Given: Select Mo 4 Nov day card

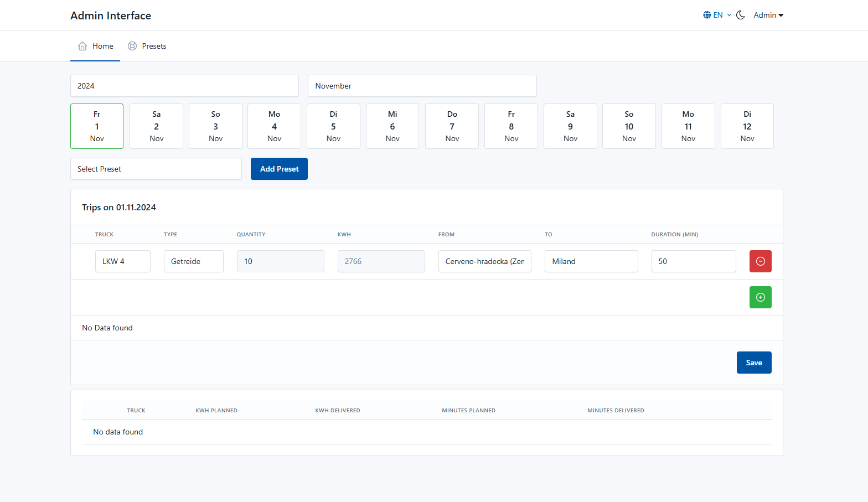Looking at the screenshot, I should [274, 126].
